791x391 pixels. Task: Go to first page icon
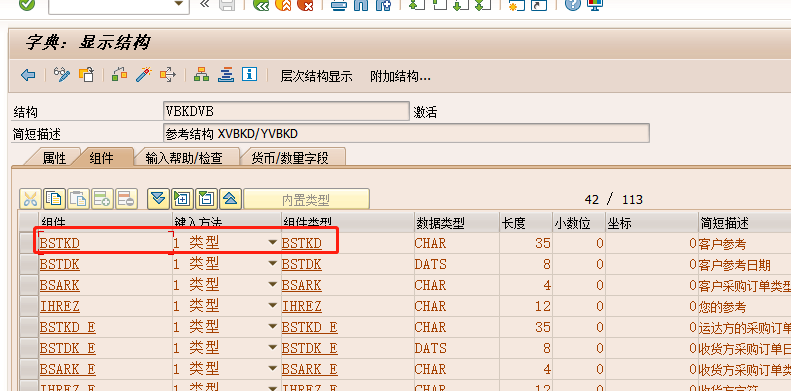(416, 5)
